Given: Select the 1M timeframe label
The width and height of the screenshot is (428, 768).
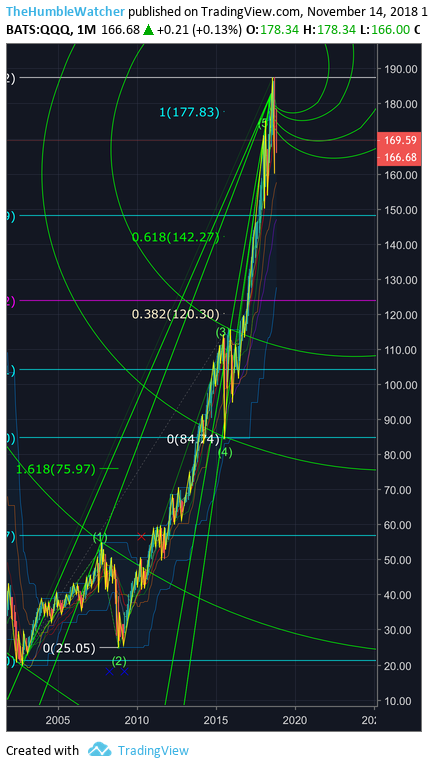Looking at the screenshot, I should 87,30.
